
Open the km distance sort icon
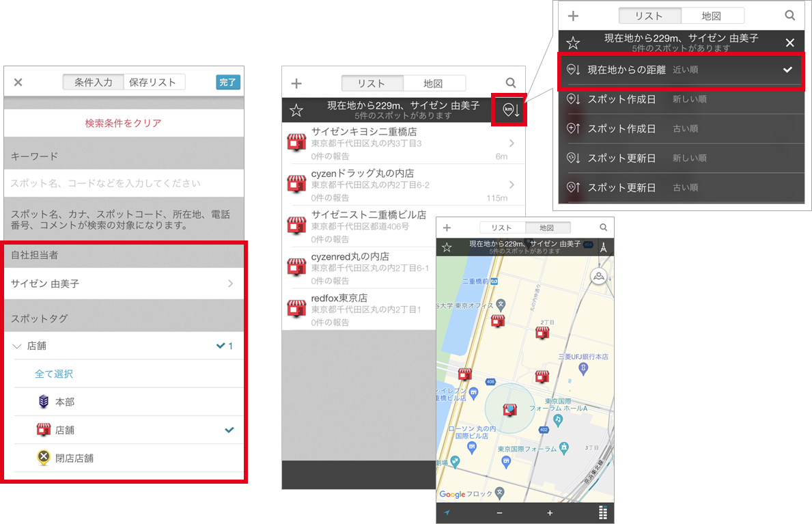(x=510, y=109)
